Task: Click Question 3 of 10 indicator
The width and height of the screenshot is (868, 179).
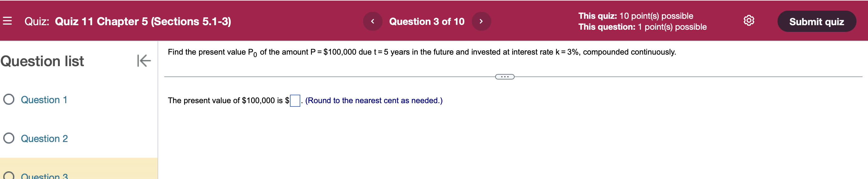Action: click(427, 21)
